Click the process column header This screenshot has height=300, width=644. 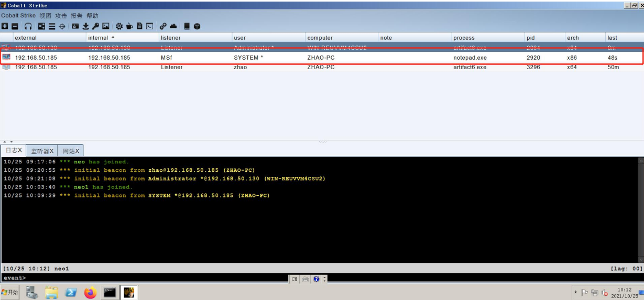pyautogui.click(x=488, y=38)
